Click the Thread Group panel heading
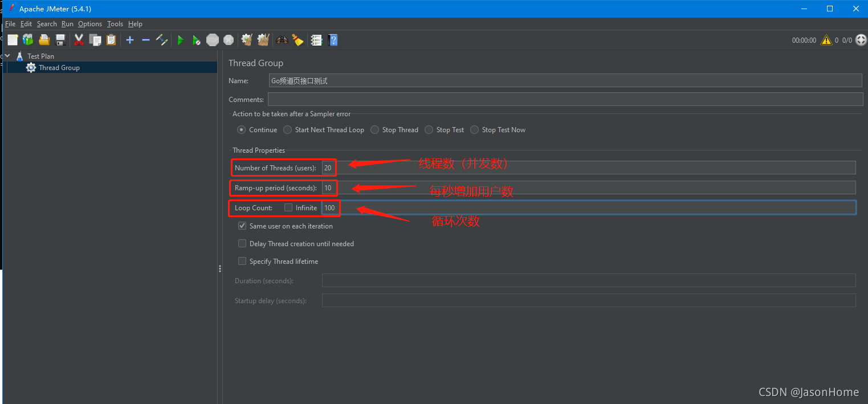The image size is (868, 404). (x=256, y=63)
